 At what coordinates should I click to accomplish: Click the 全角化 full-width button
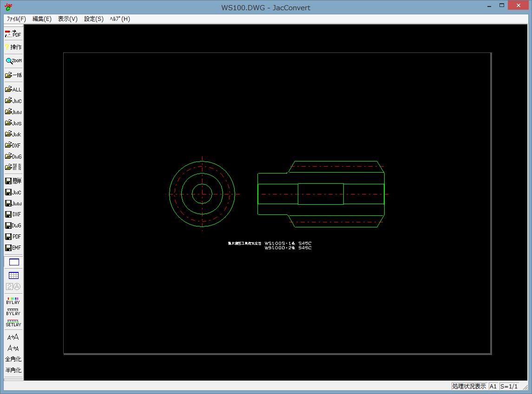coord(13,359)
